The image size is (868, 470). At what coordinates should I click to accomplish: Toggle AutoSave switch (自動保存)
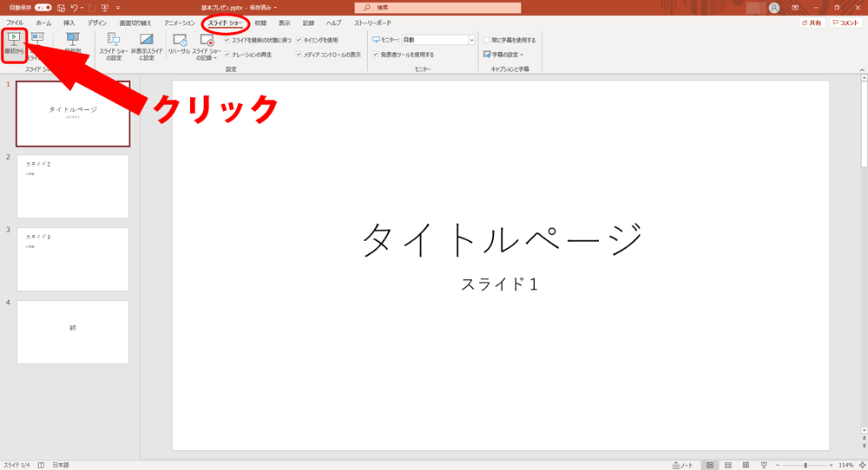(43, 8)
